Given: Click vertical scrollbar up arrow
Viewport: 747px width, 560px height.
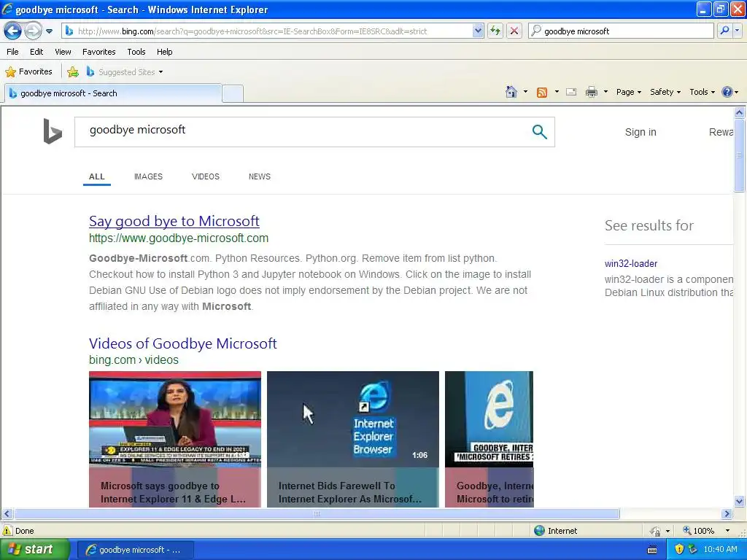Looking at the screenshot, I should pyautogui.click(x=740, y=113).
